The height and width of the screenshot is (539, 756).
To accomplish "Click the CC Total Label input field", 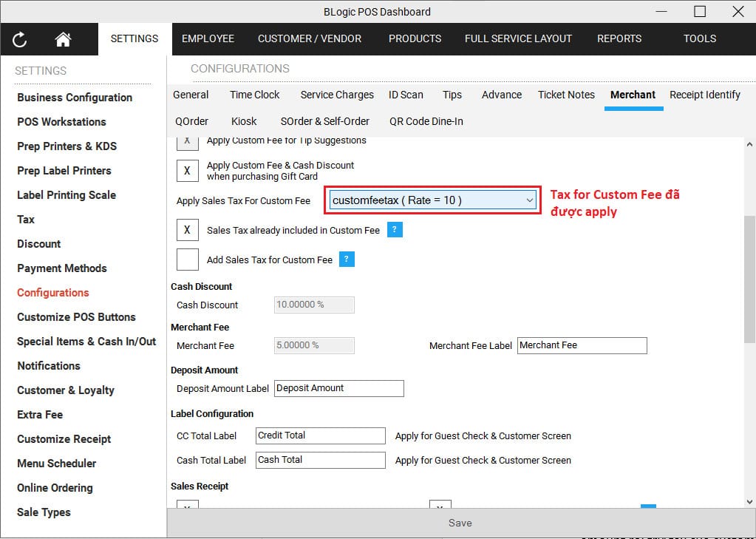I will click(x=321, y=435).
